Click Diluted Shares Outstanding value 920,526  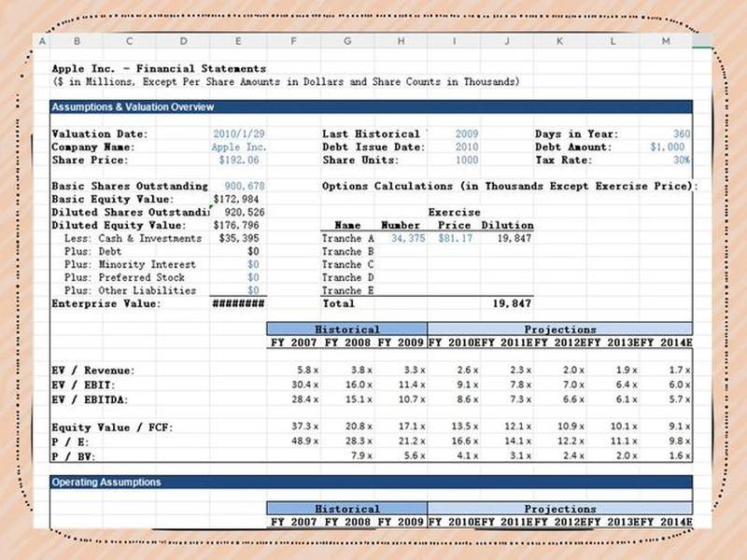[245, 213]
